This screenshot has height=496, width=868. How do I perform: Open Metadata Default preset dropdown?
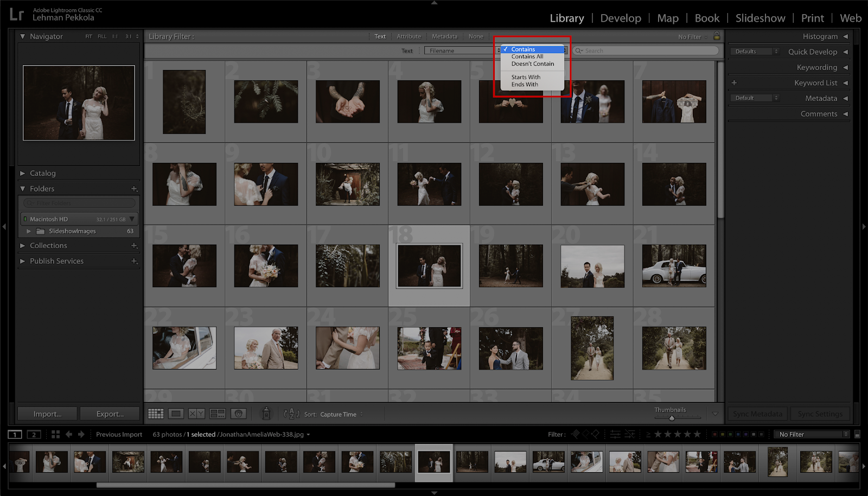(755, 98)
